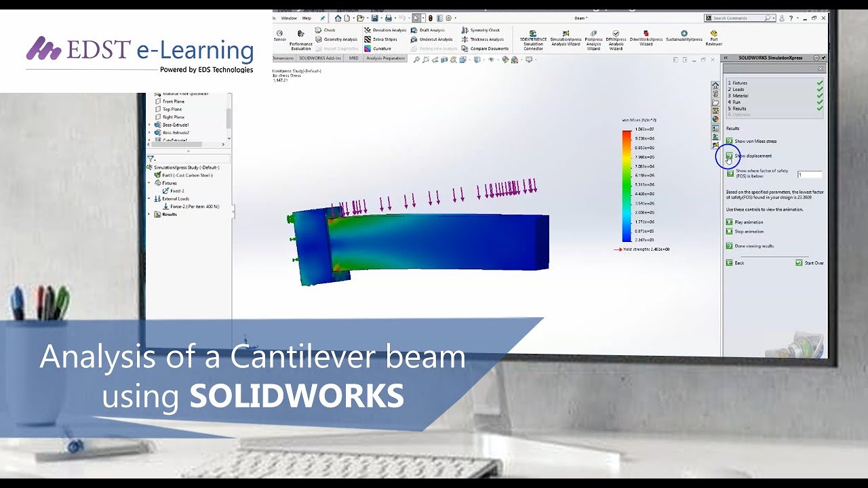
Task: Launch FloXpress Analysis Wizard
Action: pos(593,40)
